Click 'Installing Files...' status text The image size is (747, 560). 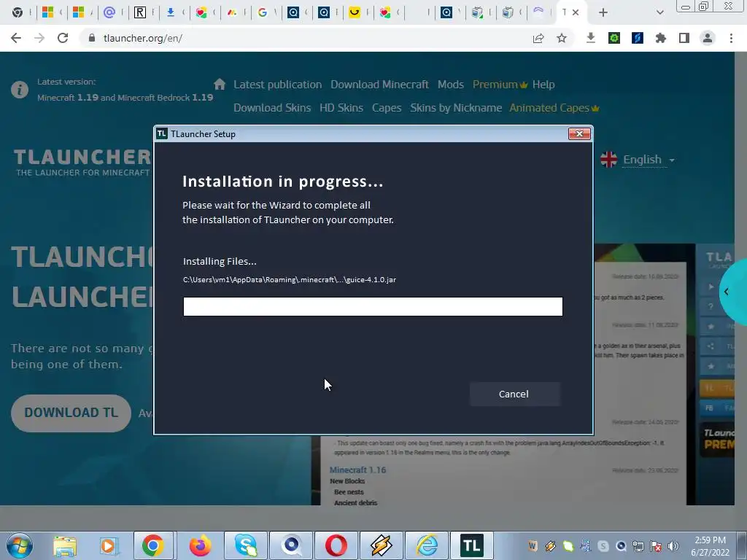coord(220,261)
